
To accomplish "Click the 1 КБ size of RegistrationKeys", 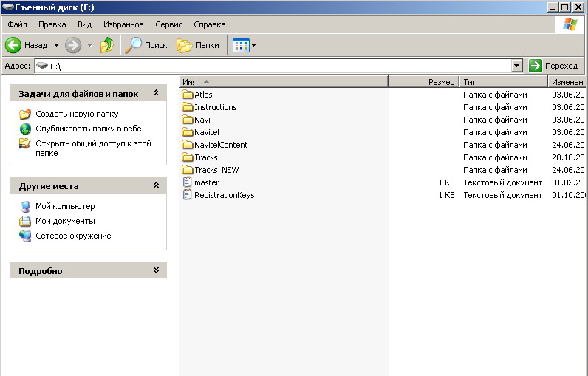I will [446, 195].
